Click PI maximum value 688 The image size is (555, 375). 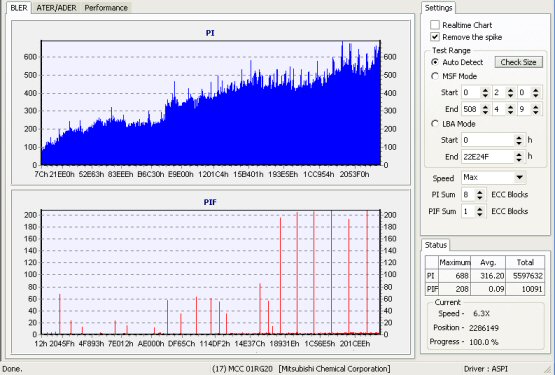click(454, 276)
